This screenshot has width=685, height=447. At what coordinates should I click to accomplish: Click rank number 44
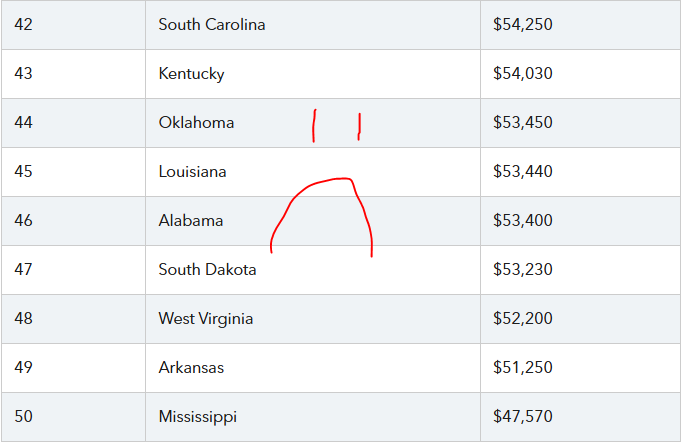click(24, 123)
